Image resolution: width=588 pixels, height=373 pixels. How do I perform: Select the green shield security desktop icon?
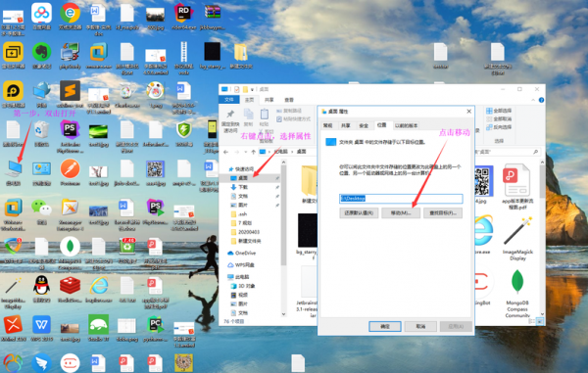click(x=184, y=134)
